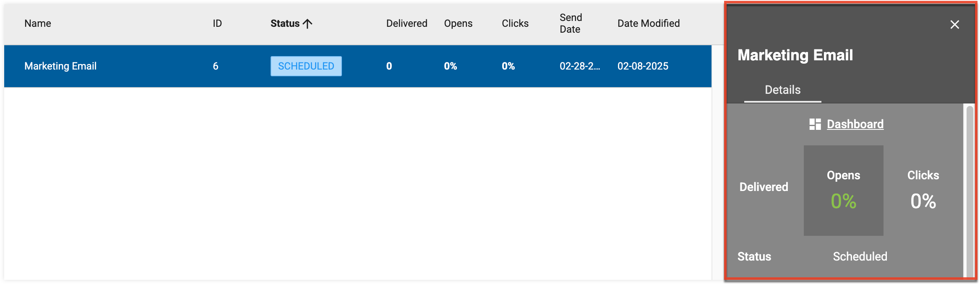Switch to the Details tab
Screen dimensions: 980x284
coord(782,90)
